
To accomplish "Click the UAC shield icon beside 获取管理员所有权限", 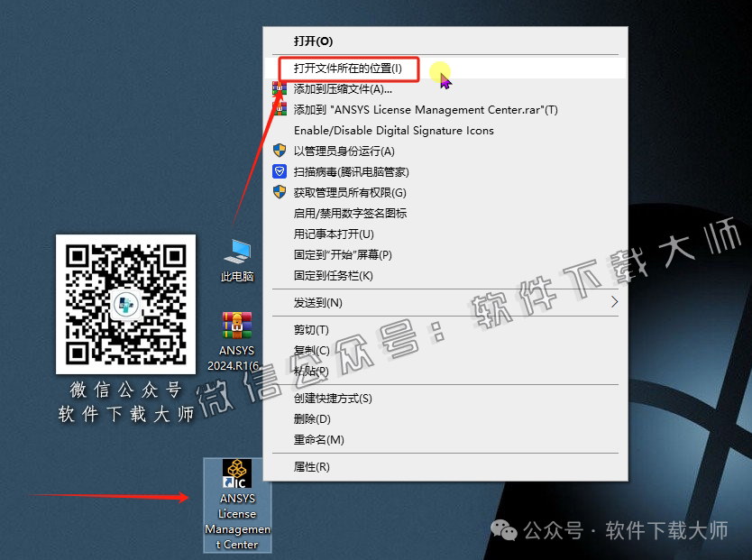I will [x=280, y=192].
